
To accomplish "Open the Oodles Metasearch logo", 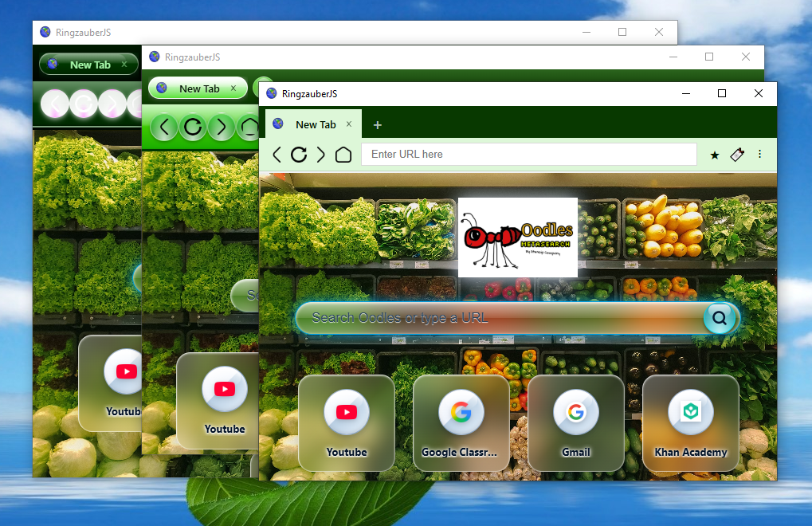I will (x=518, y=237).
